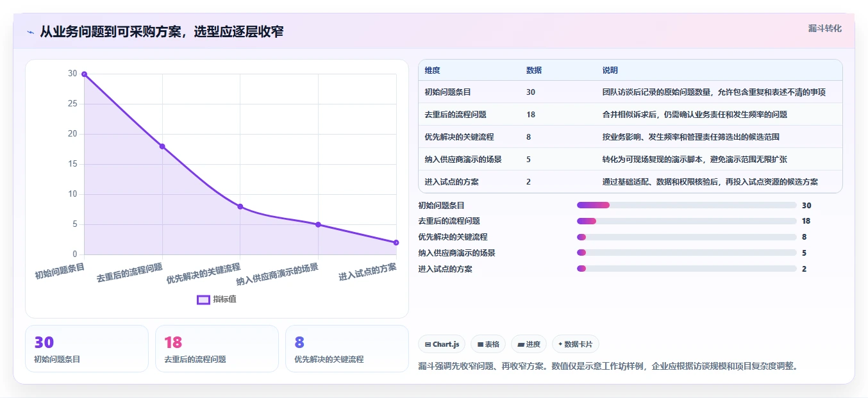
Task: Select table cell 去重后的流程问题
Action: pyautogui.click(x=455, y=115)
